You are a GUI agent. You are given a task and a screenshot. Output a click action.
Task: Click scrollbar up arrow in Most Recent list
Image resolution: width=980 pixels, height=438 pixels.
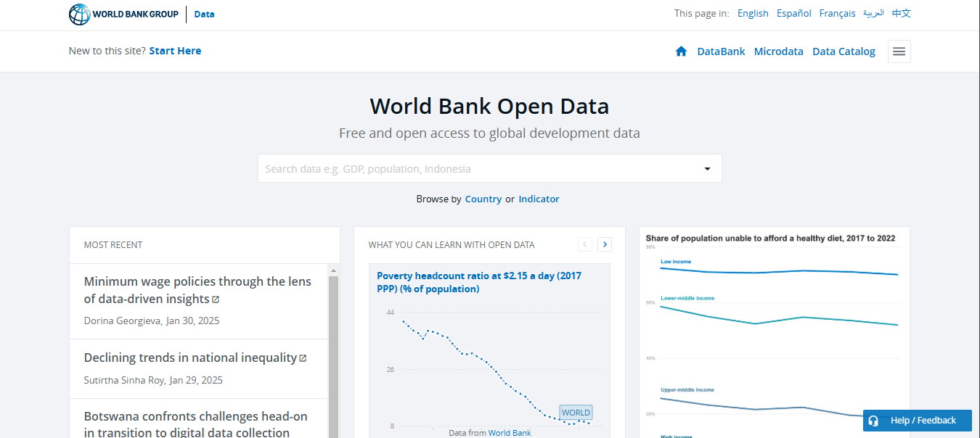[x=334, y=270]
